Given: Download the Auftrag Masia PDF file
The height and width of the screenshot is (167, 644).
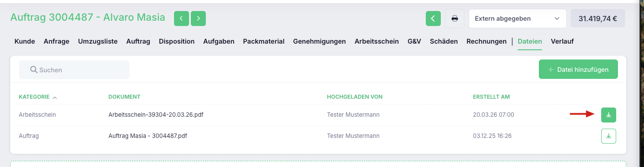Looking at the screenshot, I should 608,136.
